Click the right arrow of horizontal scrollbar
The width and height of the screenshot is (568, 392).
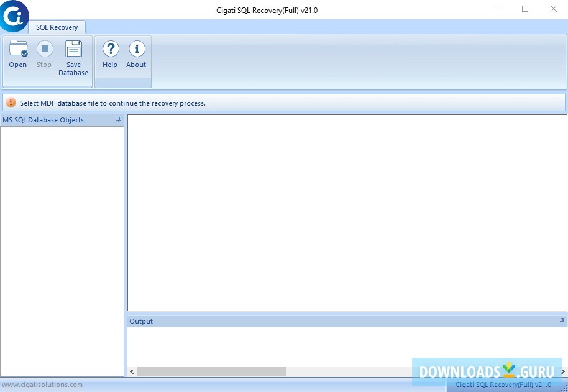point(562,371)
